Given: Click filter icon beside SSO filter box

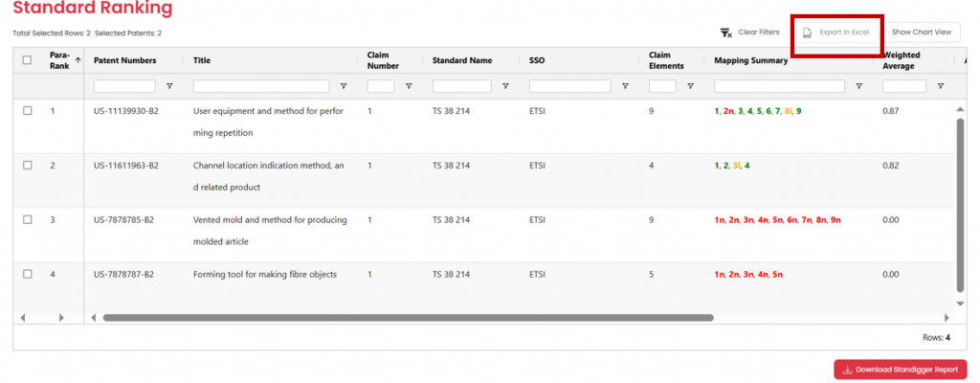Looking at the screenshot, I should [625, 86].
